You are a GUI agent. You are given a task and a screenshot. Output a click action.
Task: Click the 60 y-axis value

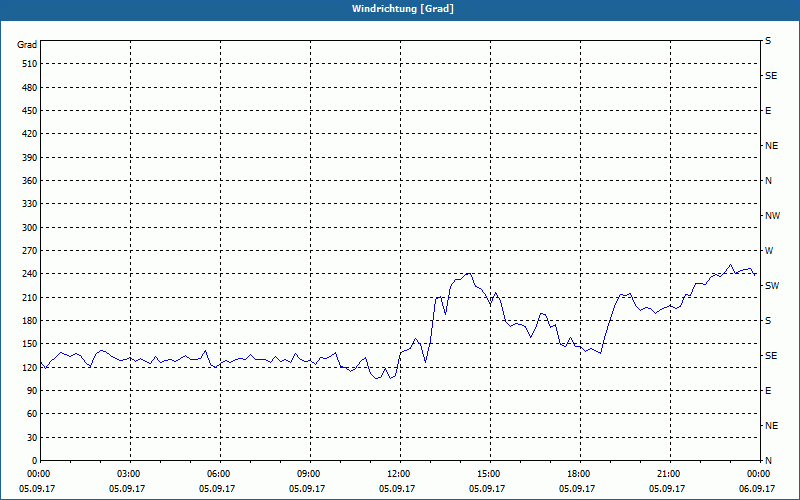32,414
